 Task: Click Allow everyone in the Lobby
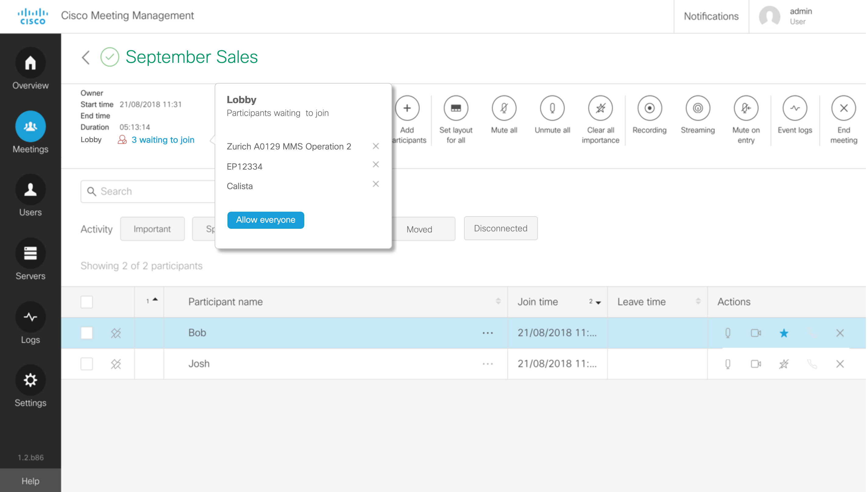tap(266, 220)
